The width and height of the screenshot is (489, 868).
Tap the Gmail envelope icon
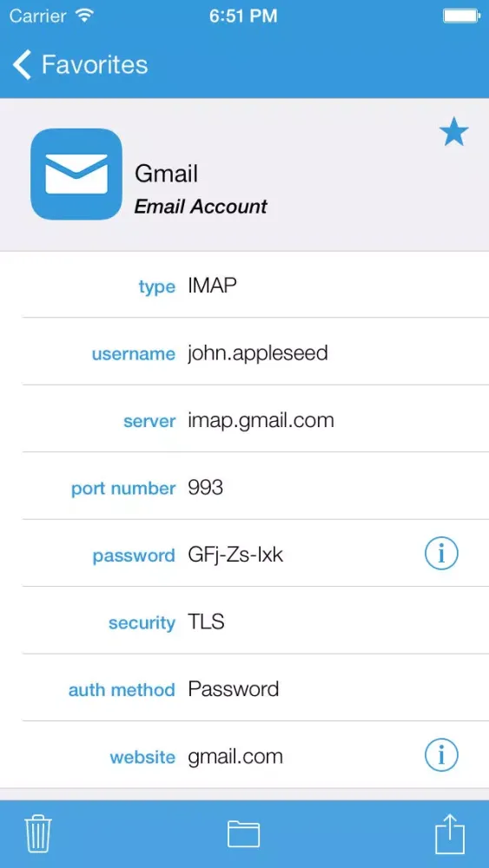(x=76, y=174)
